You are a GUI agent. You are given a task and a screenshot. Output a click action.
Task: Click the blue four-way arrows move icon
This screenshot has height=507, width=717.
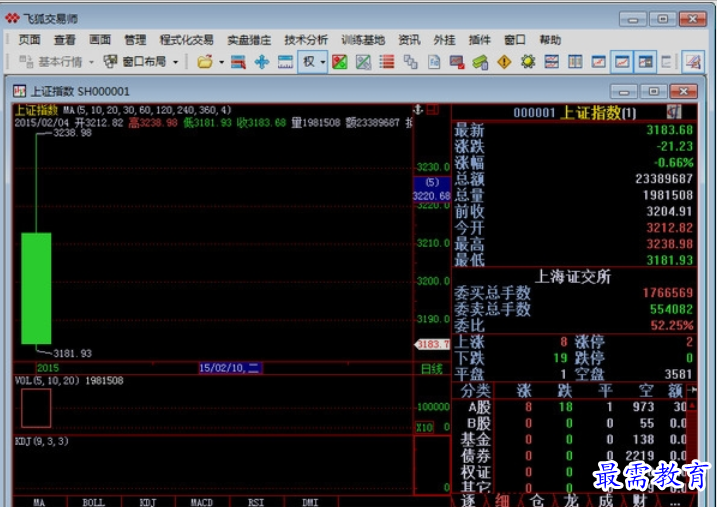pyautogui.click(x=262, y=62)
